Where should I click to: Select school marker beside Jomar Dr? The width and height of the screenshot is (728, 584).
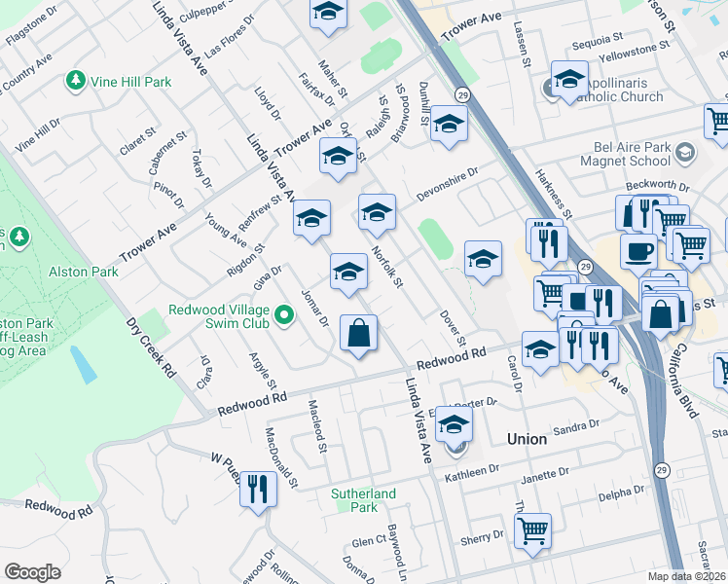tap(348, 272)
